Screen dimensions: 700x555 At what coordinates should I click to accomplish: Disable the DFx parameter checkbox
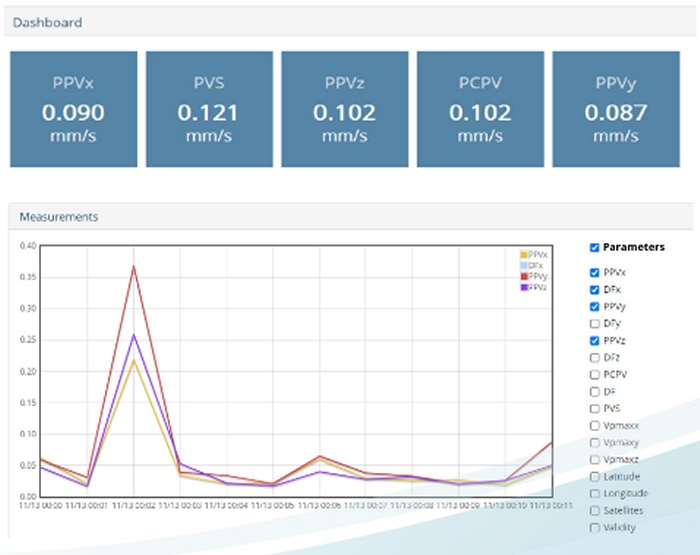[595, 289]
